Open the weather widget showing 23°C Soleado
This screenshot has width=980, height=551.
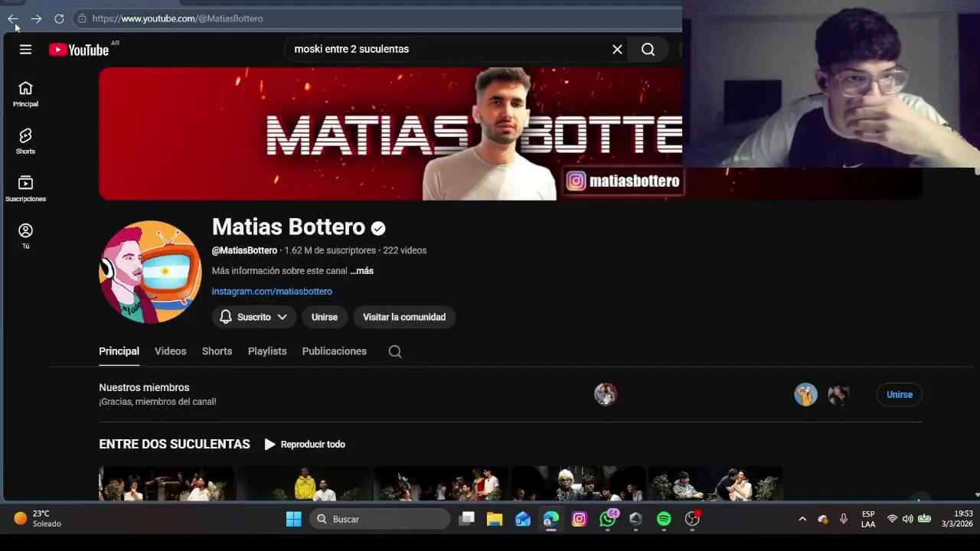point(38,519)
